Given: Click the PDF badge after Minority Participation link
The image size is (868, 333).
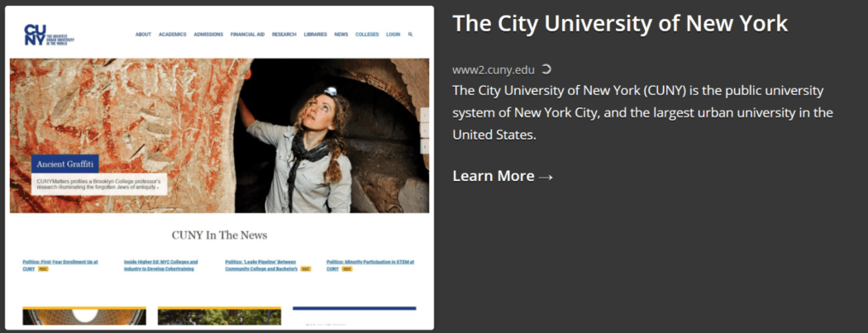Looking at the screenshot, I should [347, 269].
